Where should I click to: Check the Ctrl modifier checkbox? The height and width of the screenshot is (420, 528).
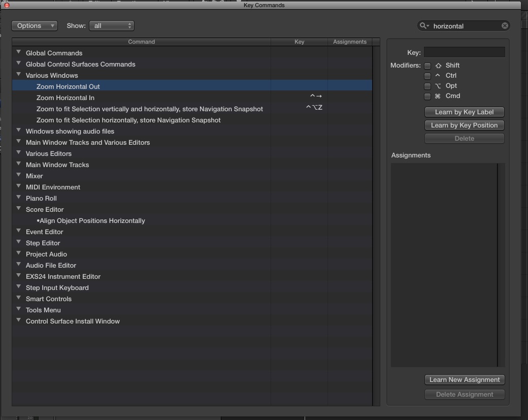(x=427, y=75)
